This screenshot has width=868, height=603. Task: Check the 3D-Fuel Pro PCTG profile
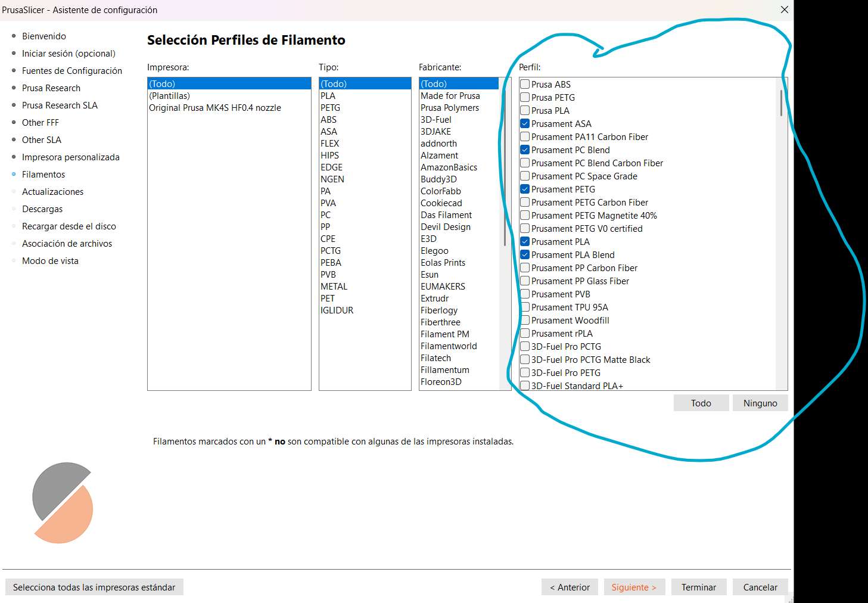tap(525, 346)
